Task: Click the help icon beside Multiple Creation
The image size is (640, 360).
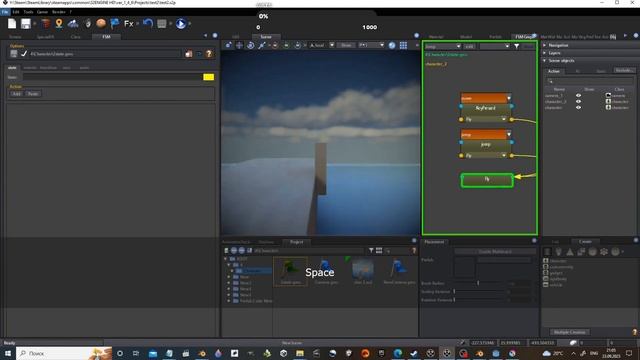Action: 635,332
